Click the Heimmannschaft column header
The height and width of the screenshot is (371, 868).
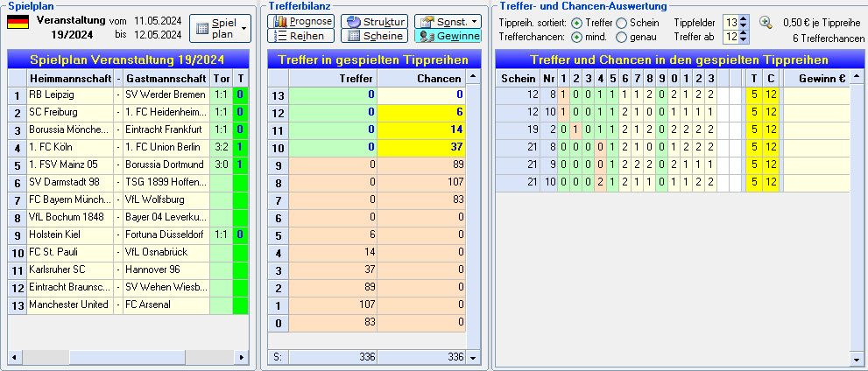click(x=70, y=79)
